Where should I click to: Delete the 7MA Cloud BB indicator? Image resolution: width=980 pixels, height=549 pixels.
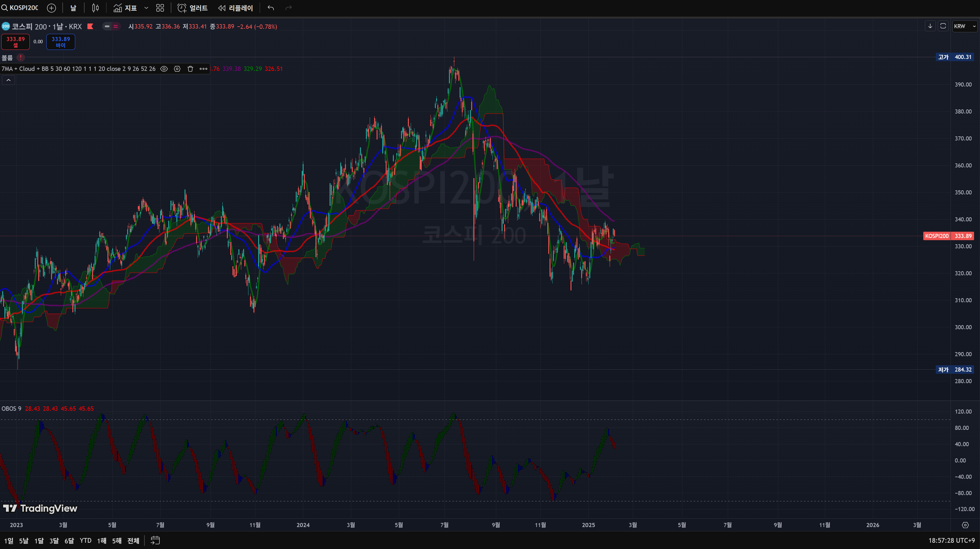(x=190, y=69)
